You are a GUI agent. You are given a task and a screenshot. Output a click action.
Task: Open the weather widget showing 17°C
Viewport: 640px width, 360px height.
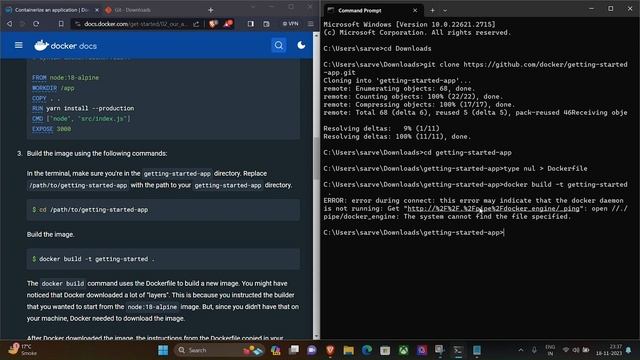(x=22, y=349)
